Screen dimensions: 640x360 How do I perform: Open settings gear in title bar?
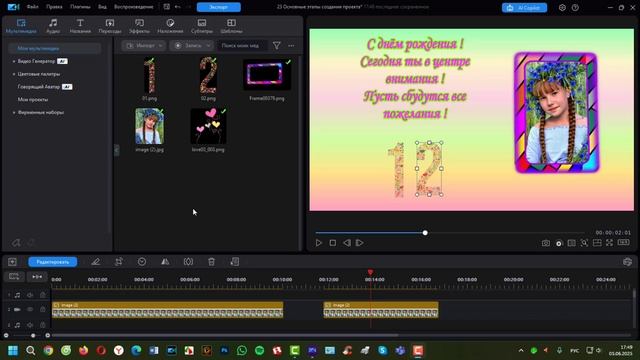pos(562,7)
